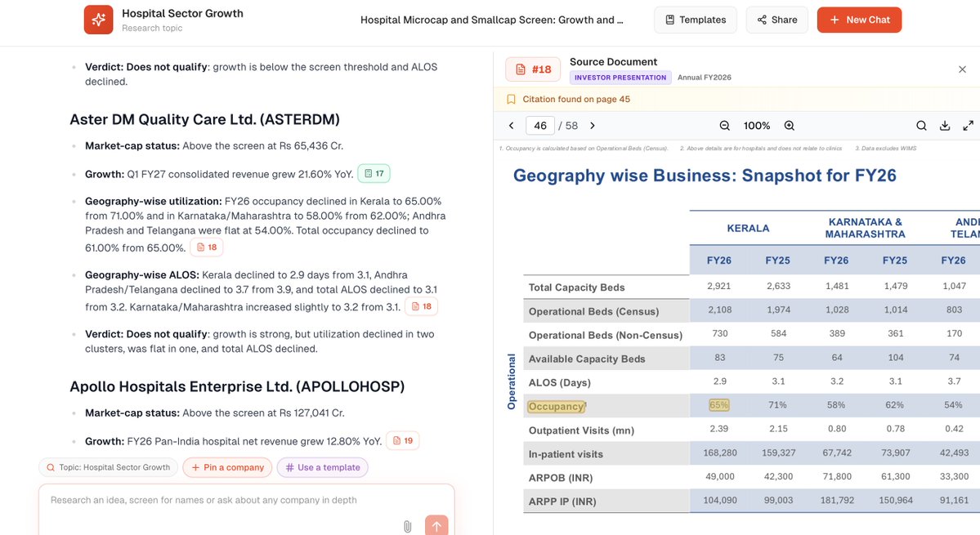Zoom in the source document
This screenshot has width=980, height=535.
[x=790, y=126]
